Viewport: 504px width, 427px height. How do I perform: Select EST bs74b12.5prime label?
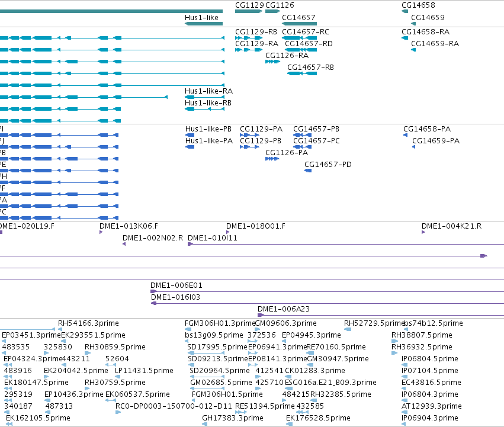[x=434, y=323]
